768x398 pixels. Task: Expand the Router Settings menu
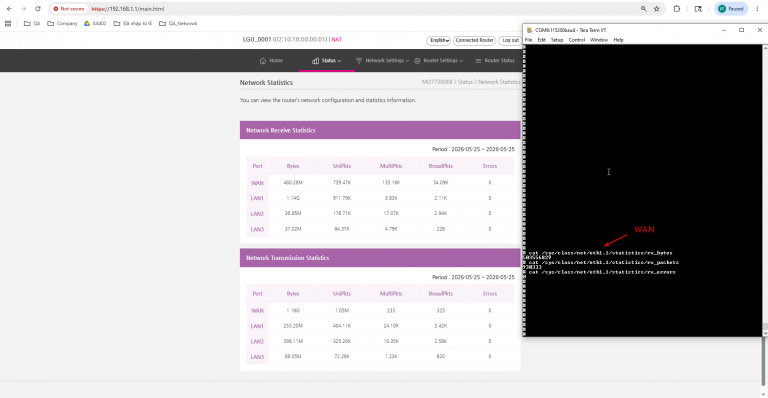(x=438, y=61)
